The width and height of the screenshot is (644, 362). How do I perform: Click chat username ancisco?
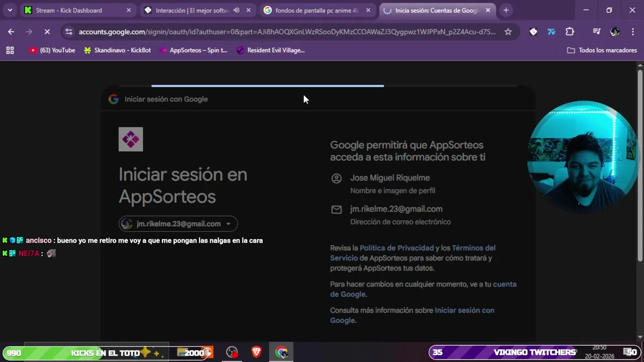click(x=39, y=241)
